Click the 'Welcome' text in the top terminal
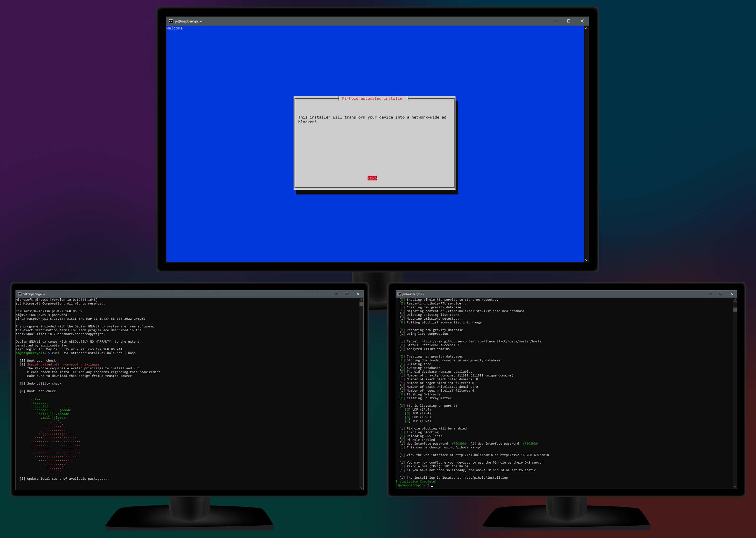 [175, 28]
